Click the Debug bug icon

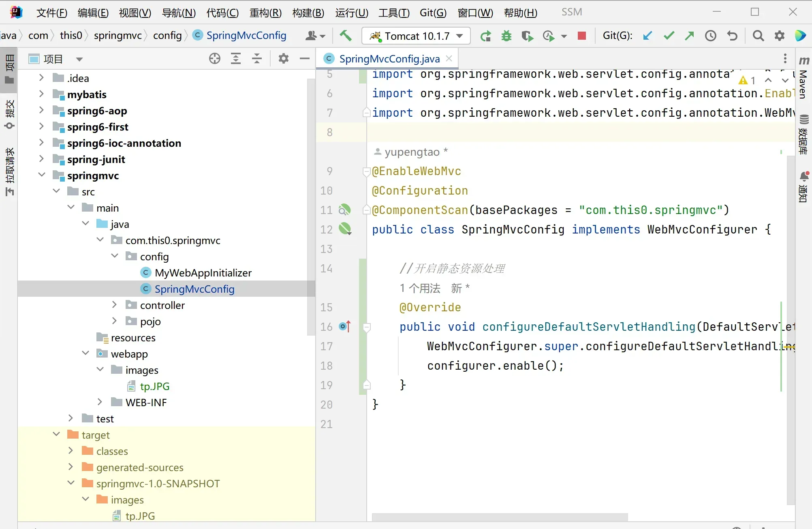pos(506,36)
